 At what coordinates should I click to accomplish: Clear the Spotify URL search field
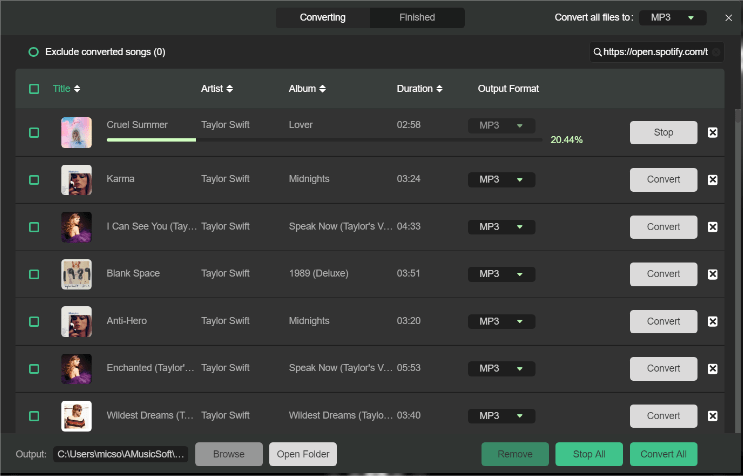tap(716, 52)
